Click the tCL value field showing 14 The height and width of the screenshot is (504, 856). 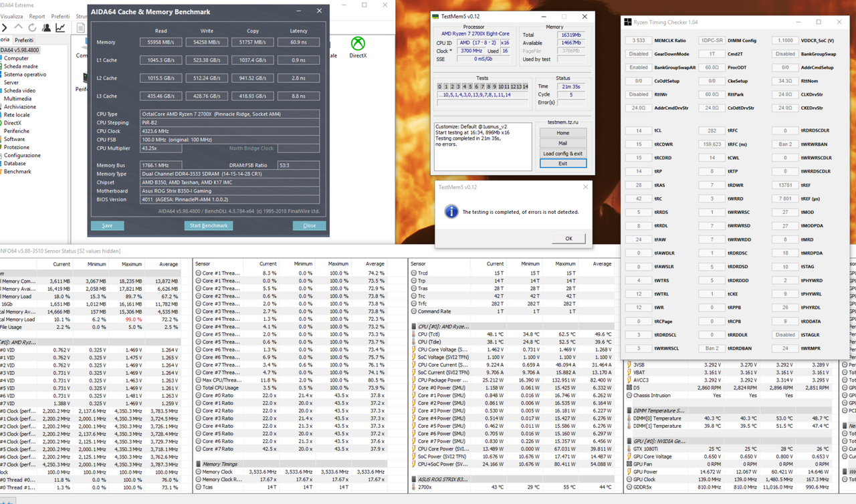[x=639, y=131]
